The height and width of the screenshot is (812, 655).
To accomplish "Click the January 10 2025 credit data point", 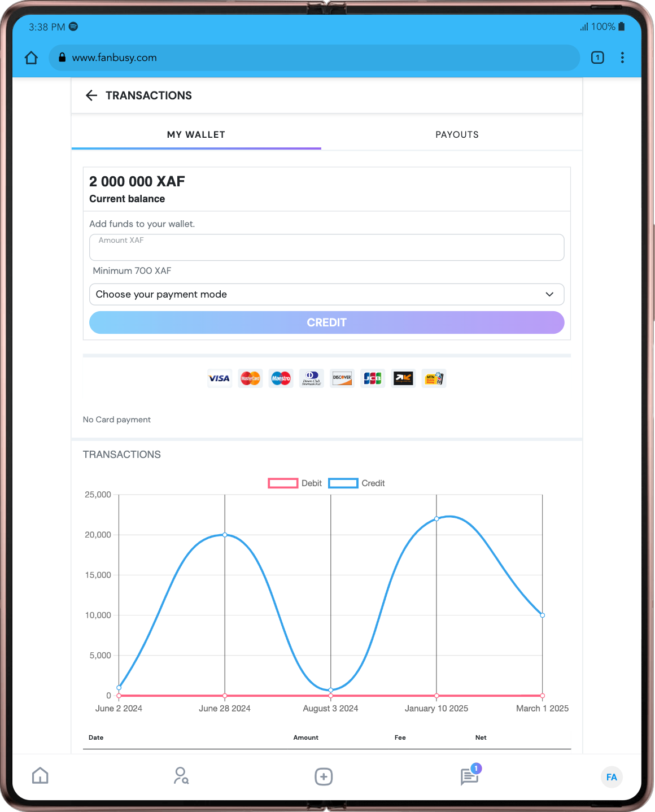I will pos(436,518).
